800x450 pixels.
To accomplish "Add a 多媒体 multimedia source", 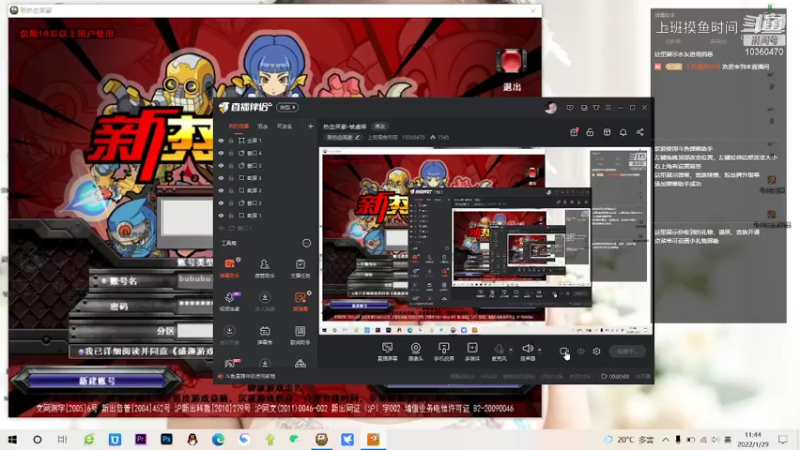I will click(x=472, y=352).
